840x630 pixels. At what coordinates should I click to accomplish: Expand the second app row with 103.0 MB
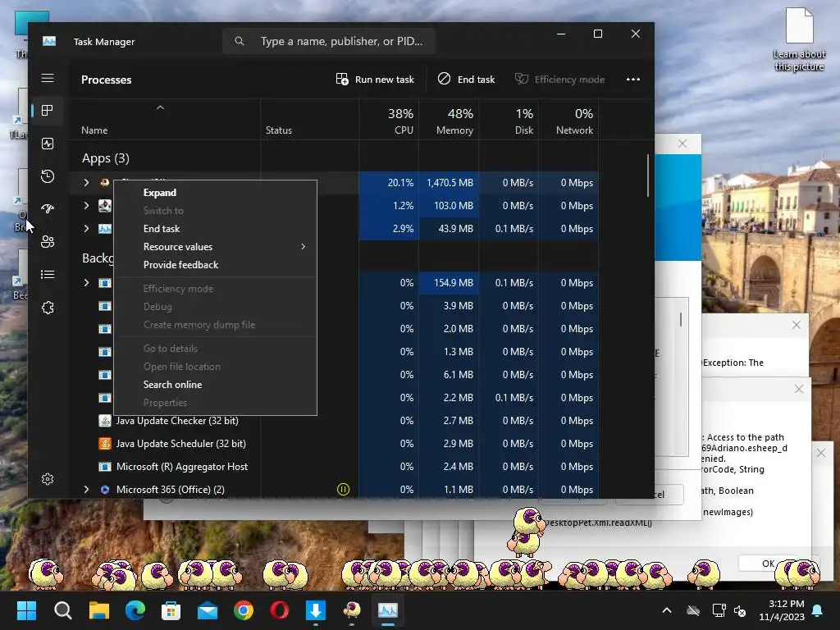(x=86, y=206)
